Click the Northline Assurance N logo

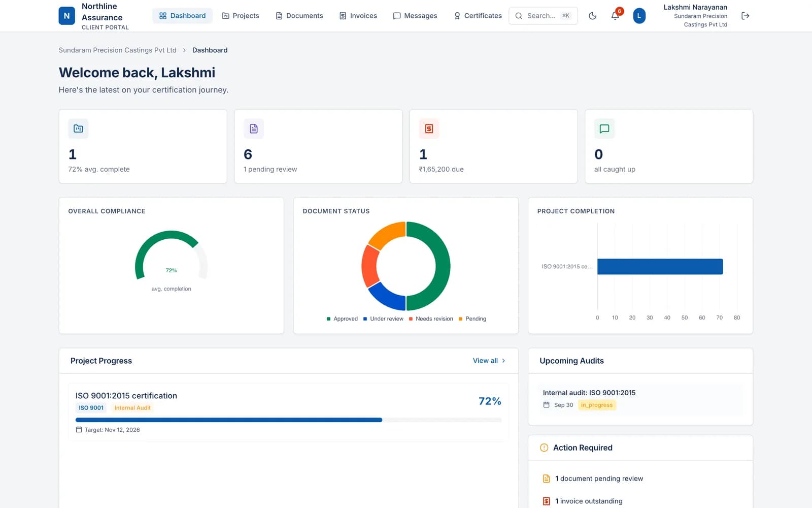click(x=66, y=16)
